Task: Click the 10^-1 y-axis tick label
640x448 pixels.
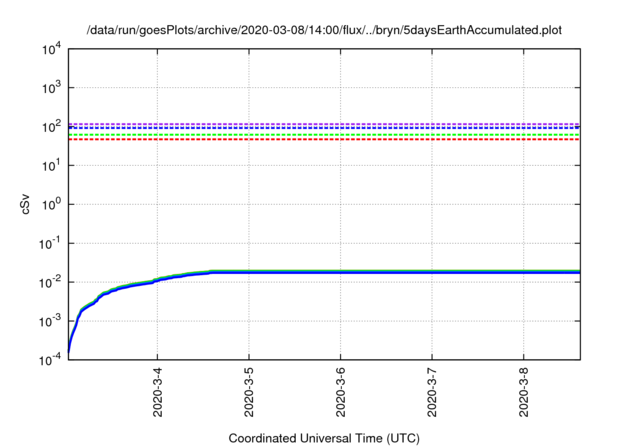Action: [x=50, y=243]
